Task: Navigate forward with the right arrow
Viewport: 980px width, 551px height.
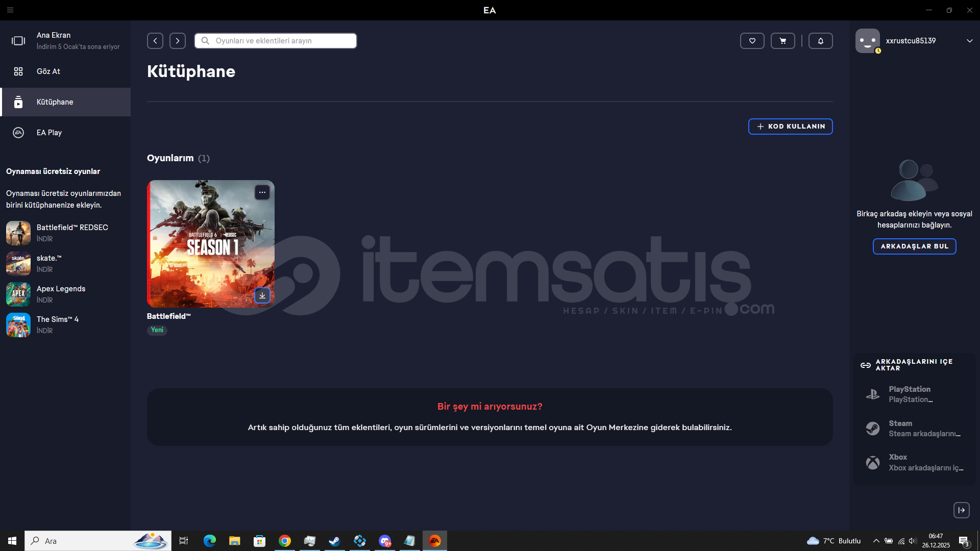Action: pyautogui.click(x=178, y=41)
